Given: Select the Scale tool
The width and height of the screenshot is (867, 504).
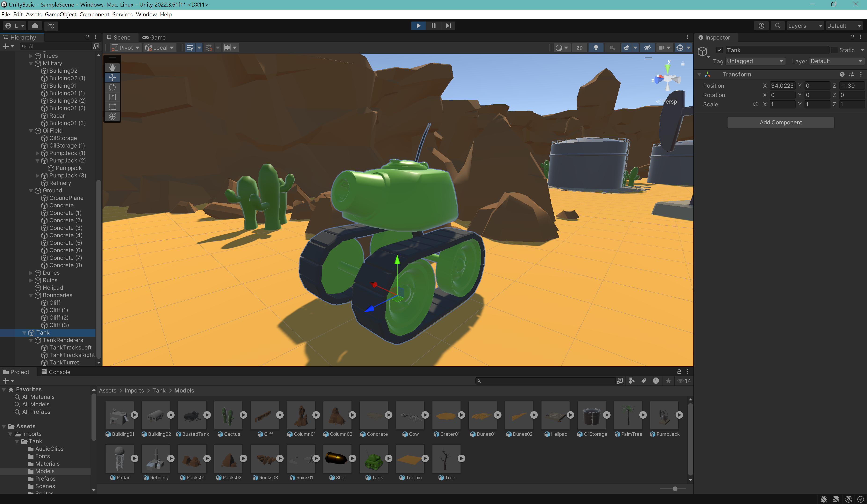Looking at the screenshot, I should [112, 97].
